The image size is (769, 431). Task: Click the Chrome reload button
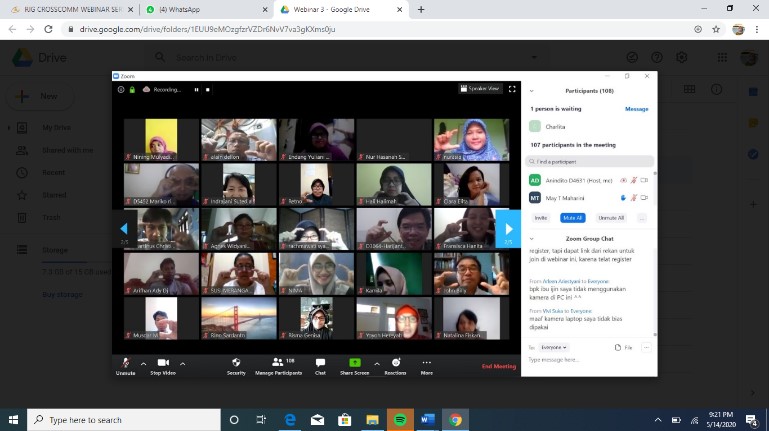click(48, 29)
